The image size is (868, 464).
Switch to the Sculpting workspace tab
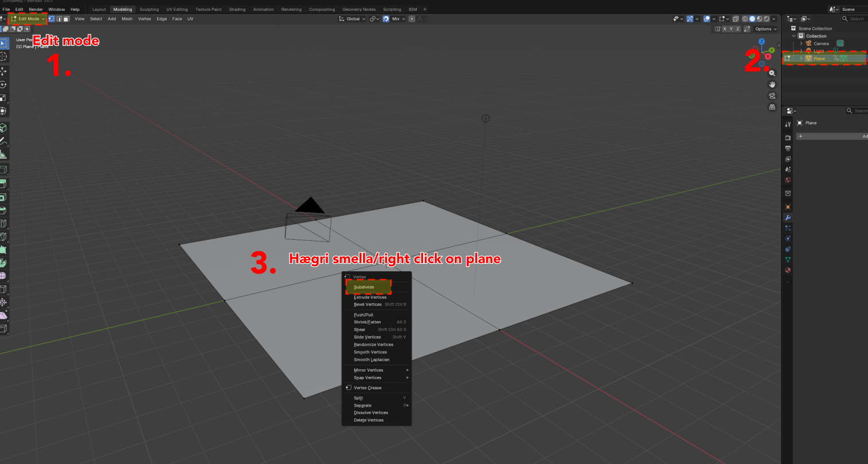[x=149, y=9]
